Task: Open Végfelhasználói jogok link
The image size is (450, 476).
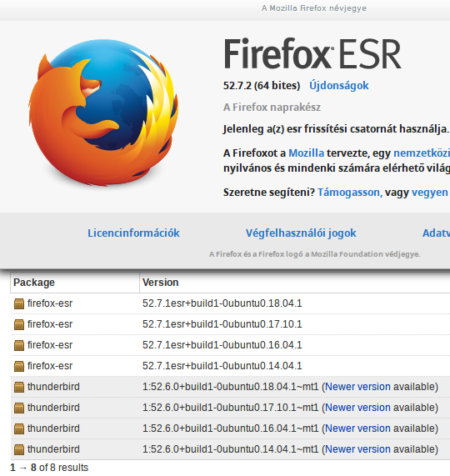Action: 301,233
